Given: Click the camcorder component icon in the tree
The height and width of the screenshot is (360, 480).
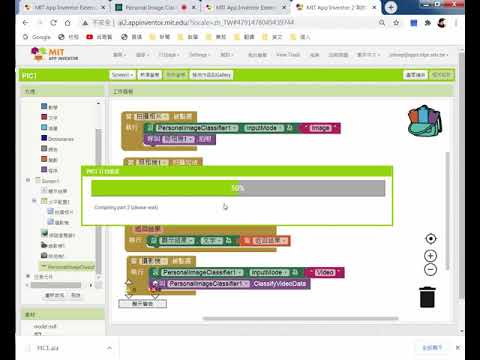Looking at the screenshot, I should 44,245.
